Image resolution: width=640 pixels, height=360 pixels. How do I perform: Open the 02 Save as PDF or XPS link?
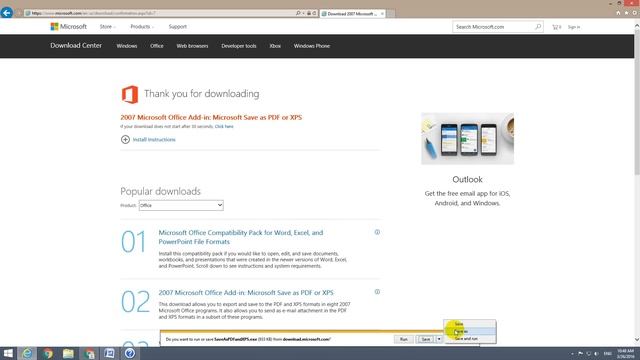[x=246, y=293]
